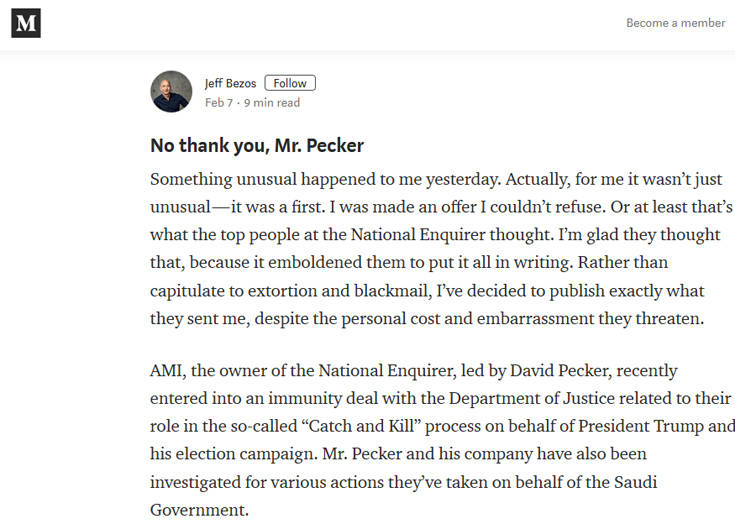The width and height of the screenshot is (735, 524).
Task: Click the word AMI starting the second paragraph
Action: tap(168, 372)
